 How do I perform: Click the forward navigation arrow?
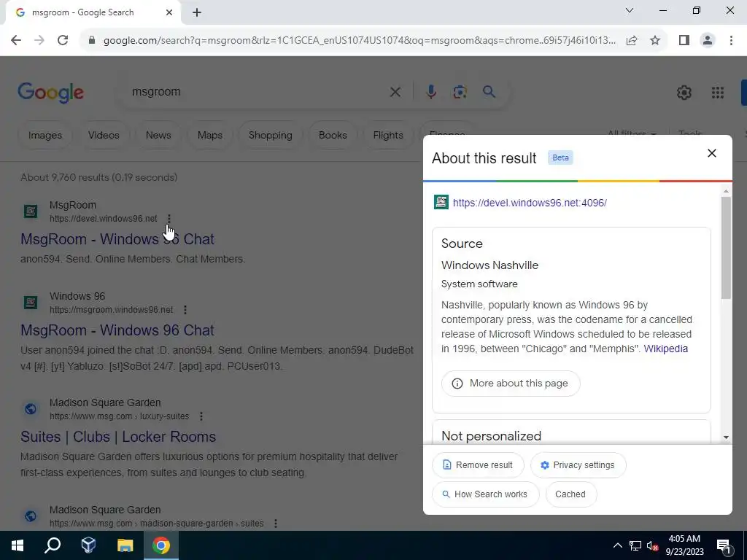[x=39, y=41]
